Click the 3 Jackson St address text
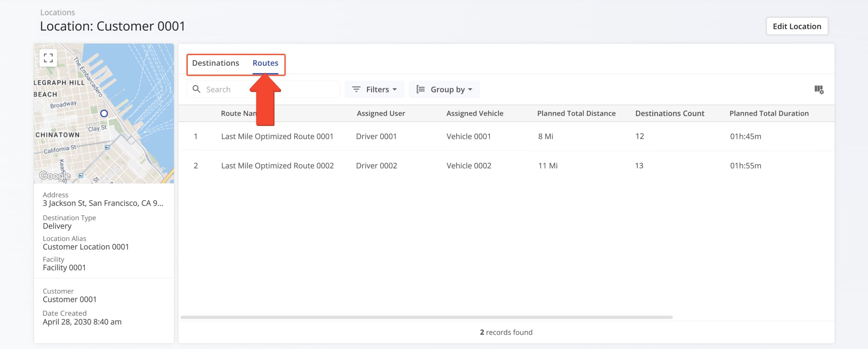Image resolution: width=868 pixels, height=349 pixels. 103,204
